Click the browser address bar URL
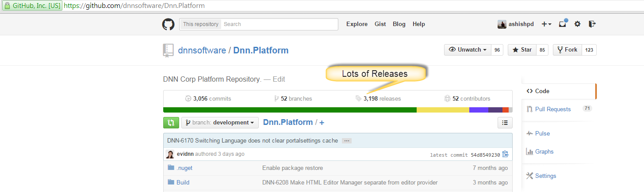The width and height of the screenshot is (644, 192). coord(134,6)
